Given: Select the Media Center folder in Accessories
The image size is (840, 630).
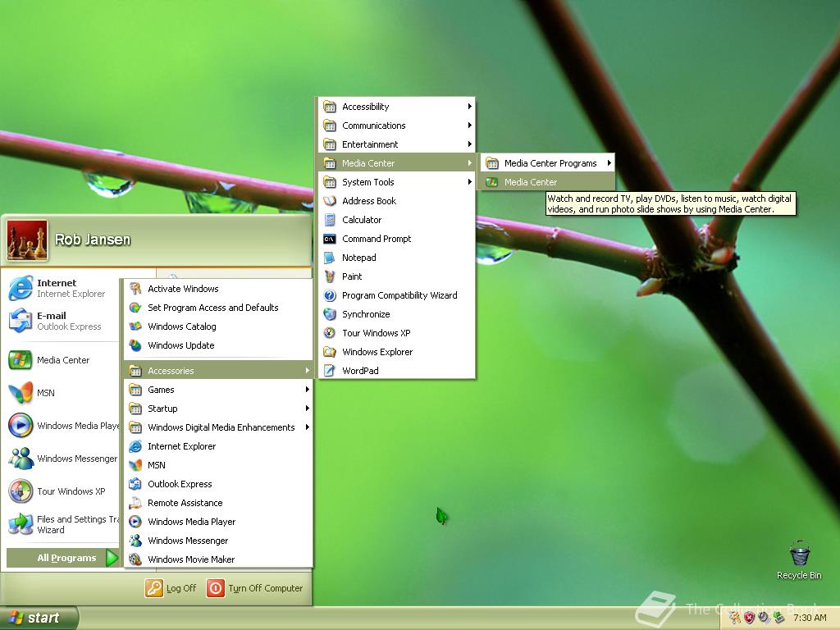Looking at the screenshot, I should pos(396,163).
